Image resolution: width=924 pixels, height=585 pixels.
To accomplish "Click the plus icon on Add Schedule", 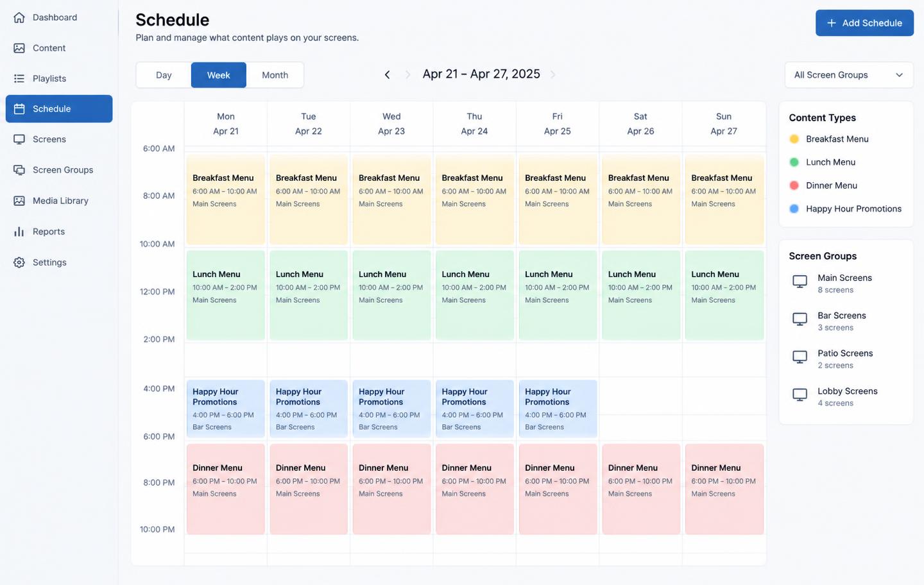I will [832, 23].
